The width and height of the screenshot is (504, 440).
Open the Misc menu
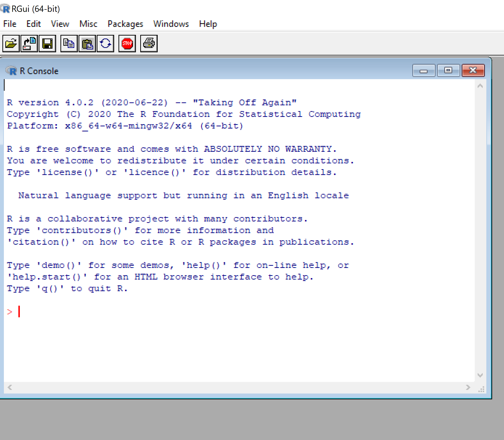pos(88,24)
